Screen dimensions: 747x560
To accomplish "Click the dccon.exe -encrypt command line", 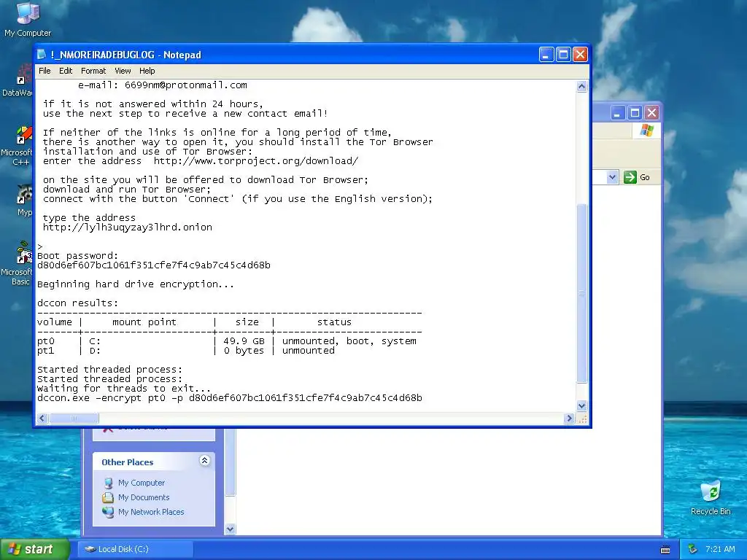I will (x=230, y=398).
